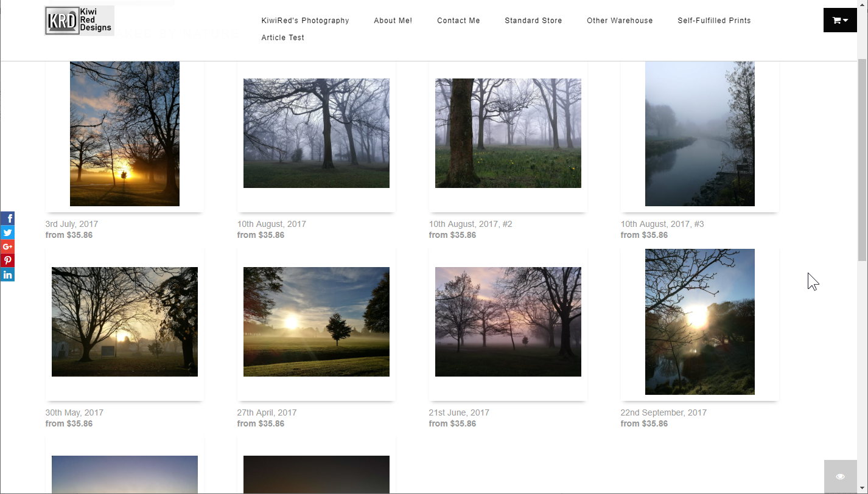This screenshot has height=494, width=868.
Task: Click the '10th August, 2017, #3' title link
Action: [662, 224]
